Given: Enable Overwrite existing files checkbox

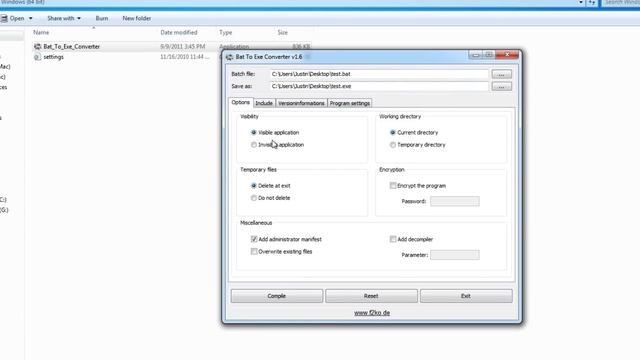Looking at the screenshot, I should pos(254,251).
